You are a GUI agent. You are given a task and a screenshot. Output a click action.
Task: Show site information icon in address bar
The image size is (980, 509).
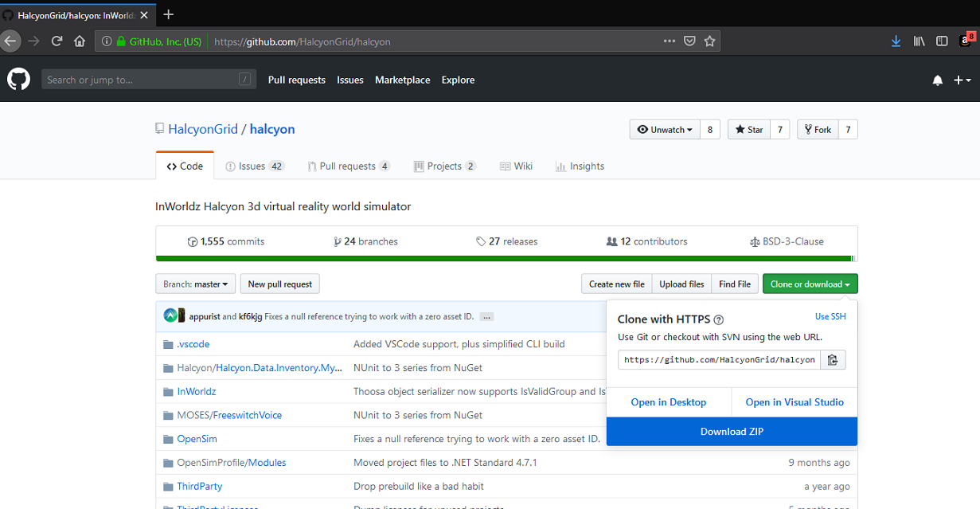point(106,41)
